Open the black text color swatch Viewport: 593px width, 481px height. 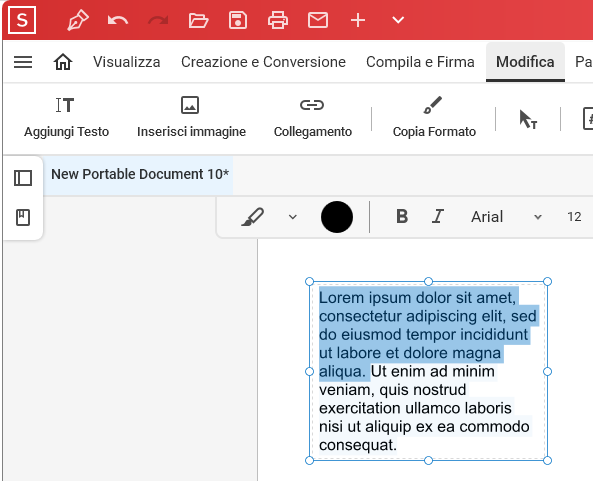(x=337, y=217)
